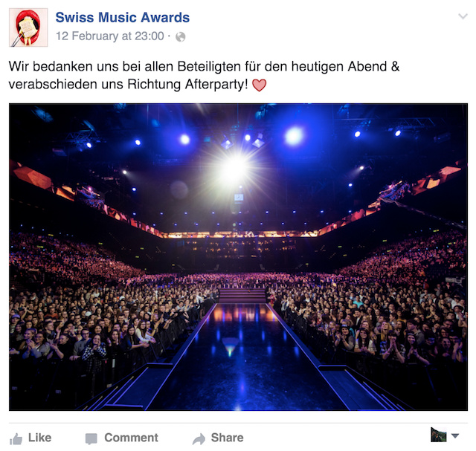The image size is (476, 451).
Task: Open the Swiss Music Awards page name link
Action: click(122, 17)
